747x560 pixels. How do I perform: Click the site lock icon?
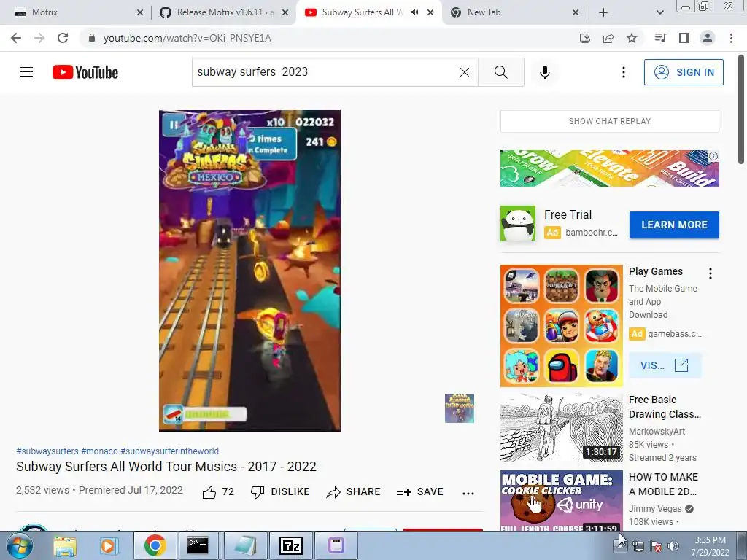pos(92,38)
